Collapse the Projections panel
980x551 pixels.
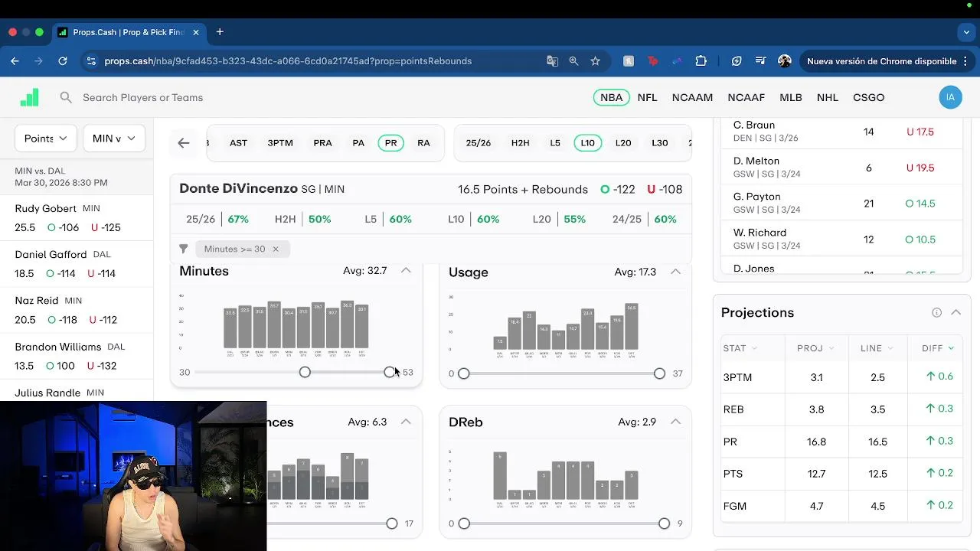[955, 312]
